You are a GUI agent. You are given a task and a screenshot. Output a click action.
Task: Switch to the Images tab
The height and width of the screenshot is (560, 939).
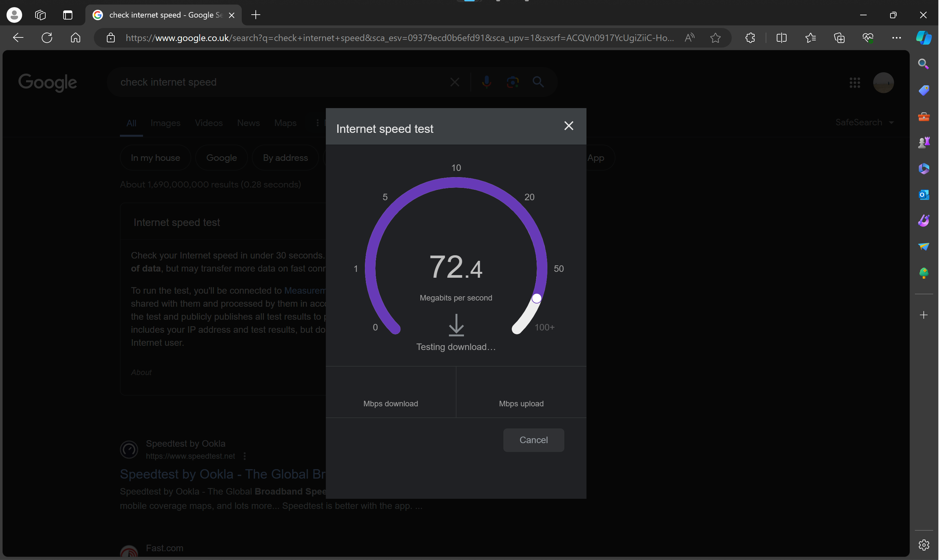click(166, 123)
